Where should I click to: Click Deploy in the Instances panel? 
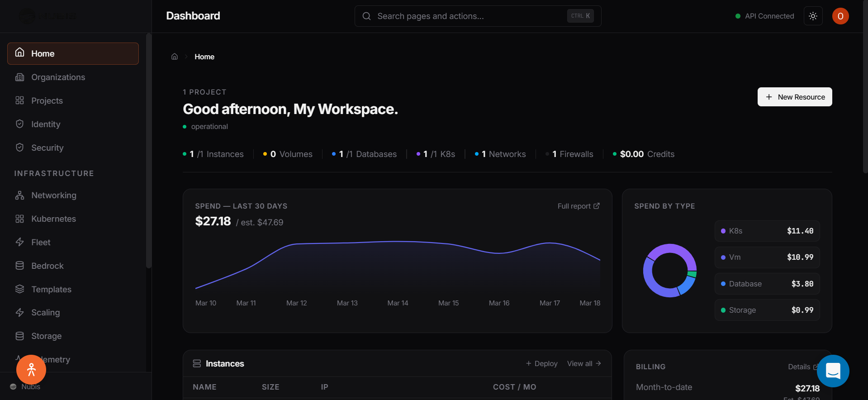[x=541, y=363]
